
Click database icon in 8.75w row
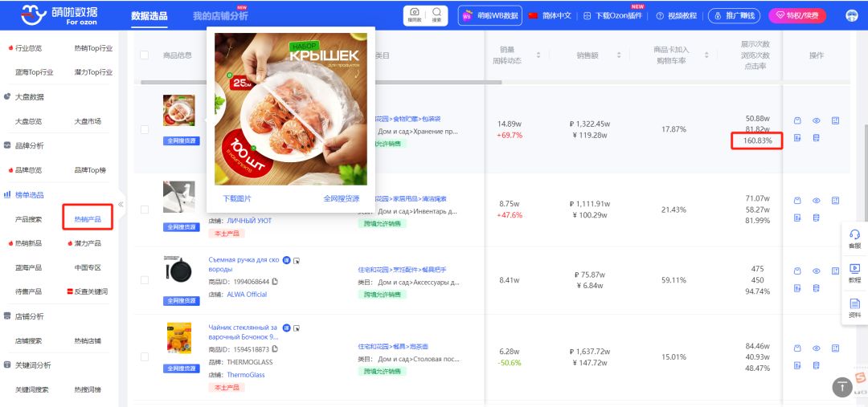(x=816, y=218)
